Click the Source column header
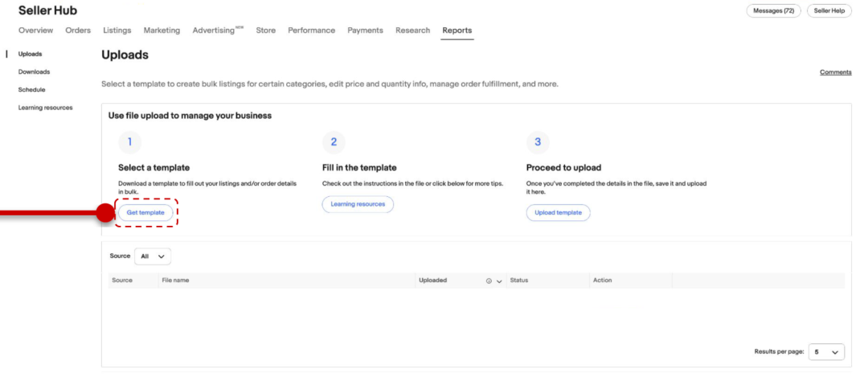 coord(122,280)
